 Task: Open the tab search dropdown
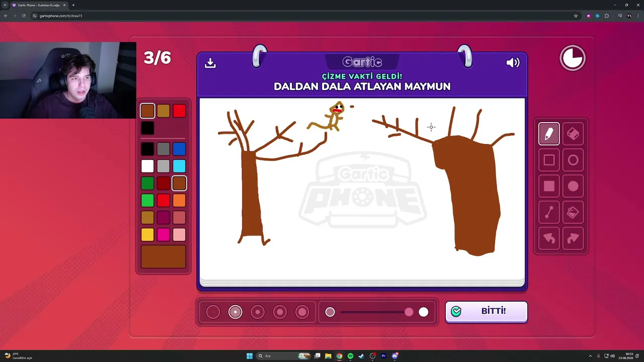[5, 5]
